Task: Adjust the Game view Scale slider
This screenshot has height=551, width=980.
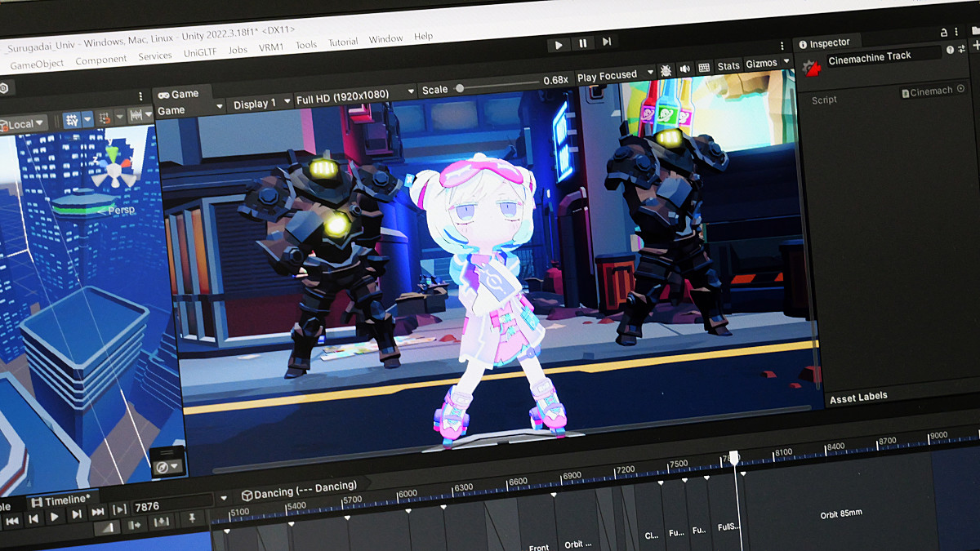Action: 498,87
